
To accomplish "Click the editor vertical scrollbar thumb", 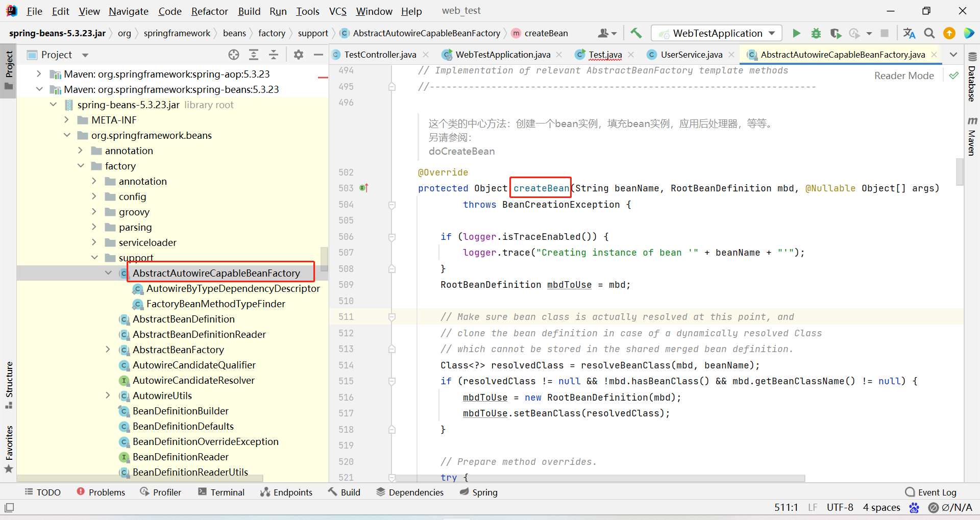I will (960, 171).
